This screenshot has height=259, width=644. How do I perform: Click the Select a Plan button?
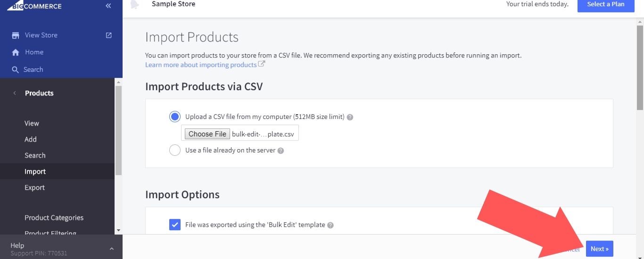pyautogui.click(x=606, y=5)
